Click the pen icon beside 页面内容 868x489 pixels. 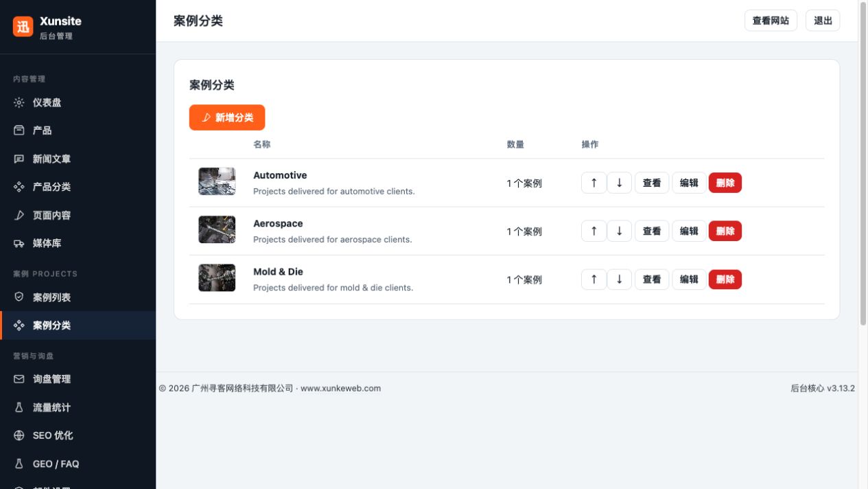point(19,215)
